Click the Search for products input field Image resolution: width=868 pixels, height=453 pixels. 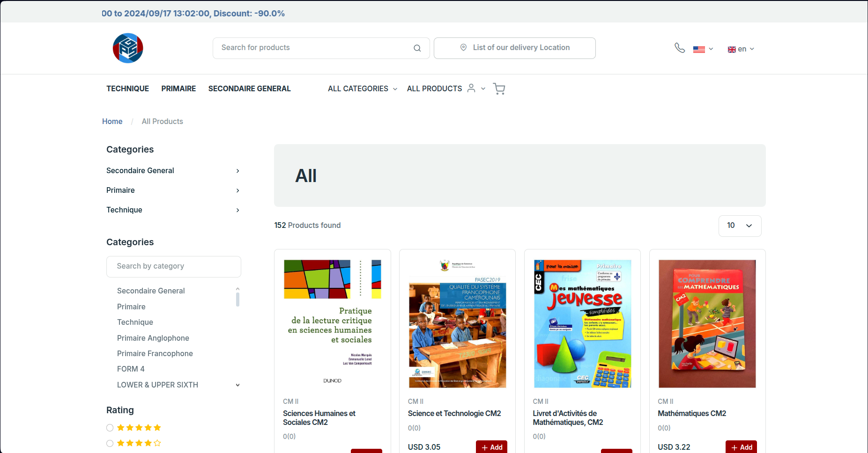click(x=309, y=48)
